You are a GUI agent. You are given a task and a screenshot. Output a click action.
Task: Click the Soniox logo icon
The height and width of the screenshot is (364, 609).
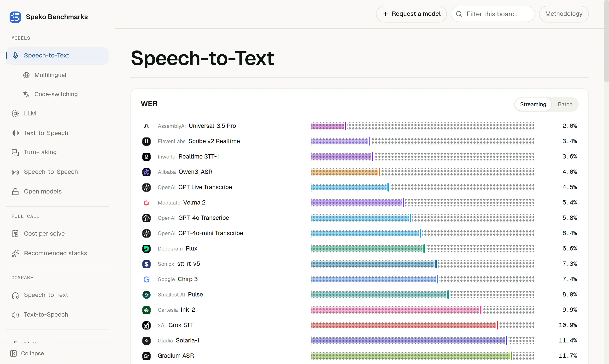(146, 264)
